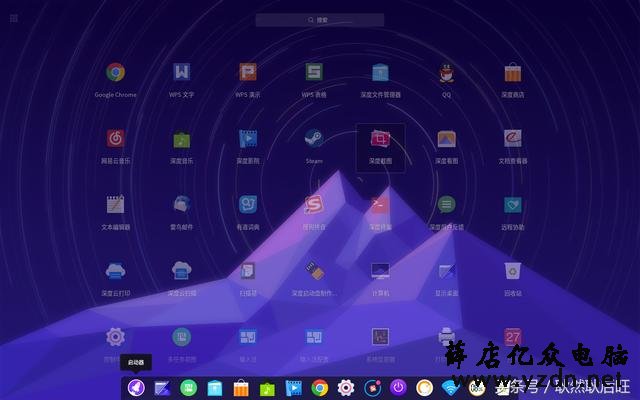640x400 pixels.
Task: Open 深度文件管理器 from the launcher grid
Action: (x=380, y=73)
